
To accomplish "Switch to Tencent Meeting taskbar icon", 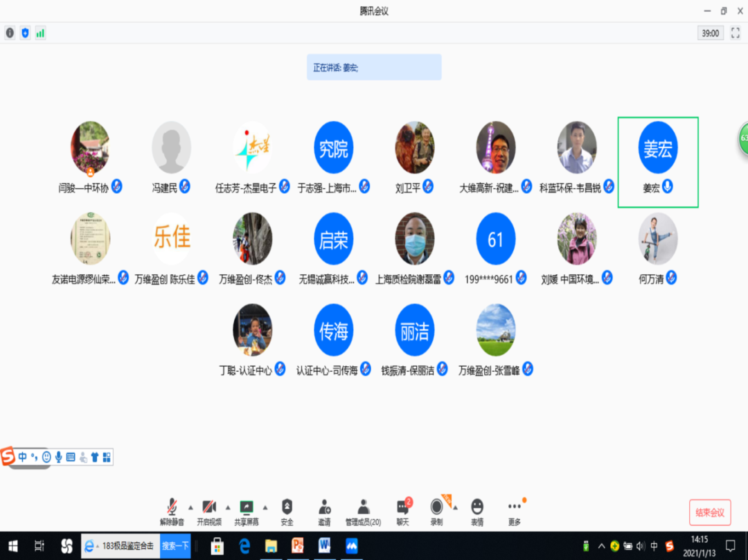I will (x=352, y=545).
